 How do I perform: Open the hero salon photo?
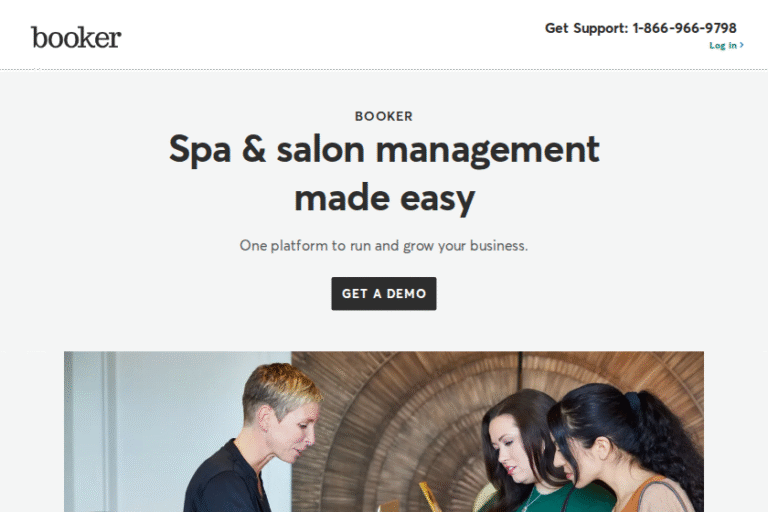point(384,432)
